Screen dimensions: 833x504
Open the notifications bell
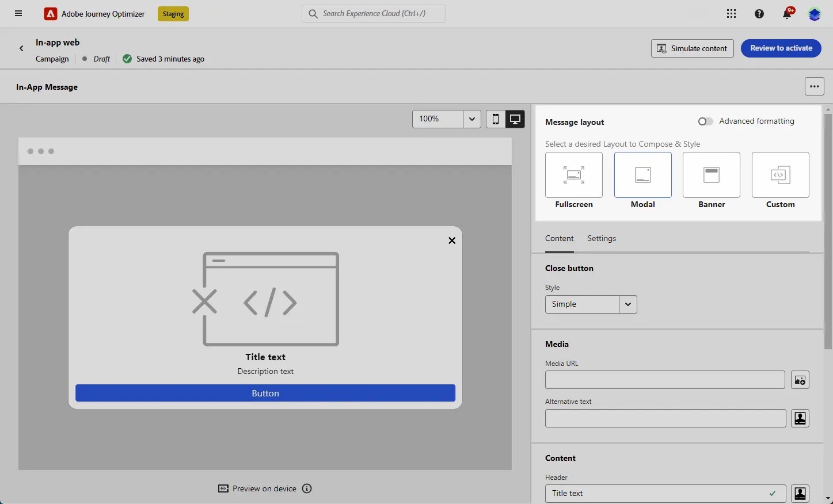click(786, 13)
